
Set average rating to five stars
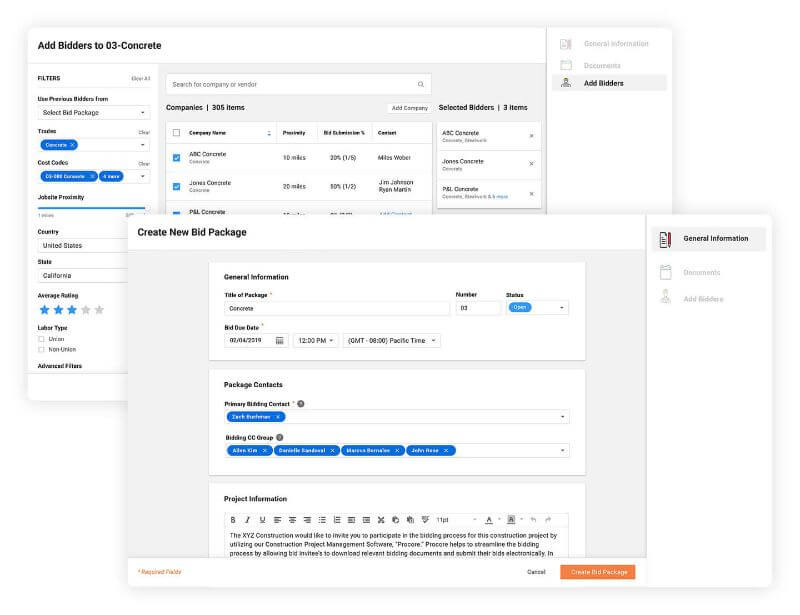tap(99, 310)
